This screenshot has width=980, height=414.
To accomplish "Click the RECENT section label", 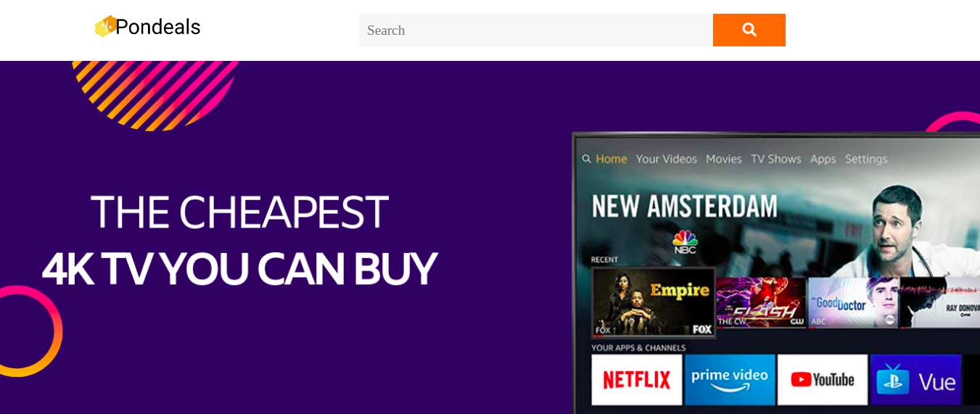I will pos(604,260).
